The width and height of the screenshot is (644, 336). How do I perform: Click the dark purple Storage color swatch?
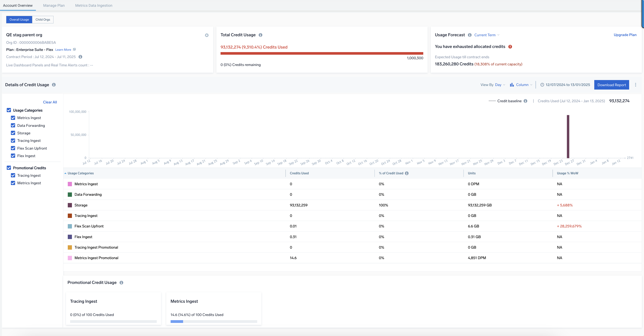click(70, 205)
